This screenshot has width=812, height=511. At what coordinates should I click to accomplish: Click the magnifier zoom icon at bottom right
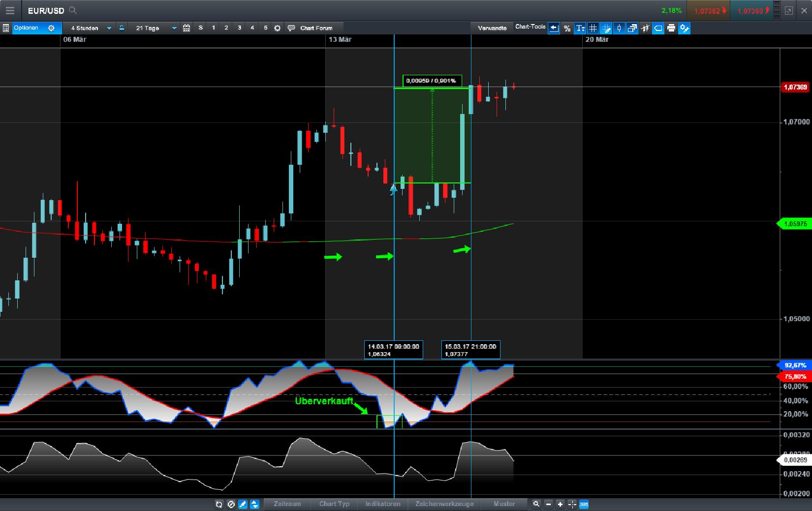click(x=536, y=504)
